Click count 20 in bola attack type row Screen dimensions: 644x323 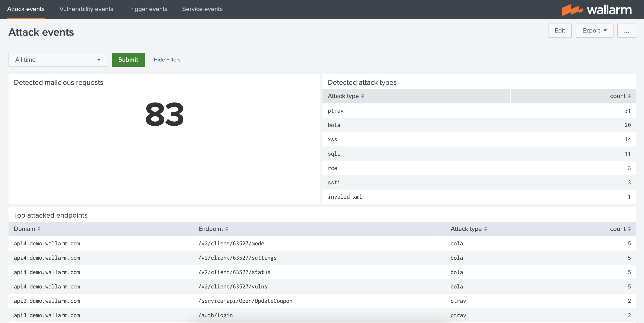pyautogui.click(x=627, y=125)
